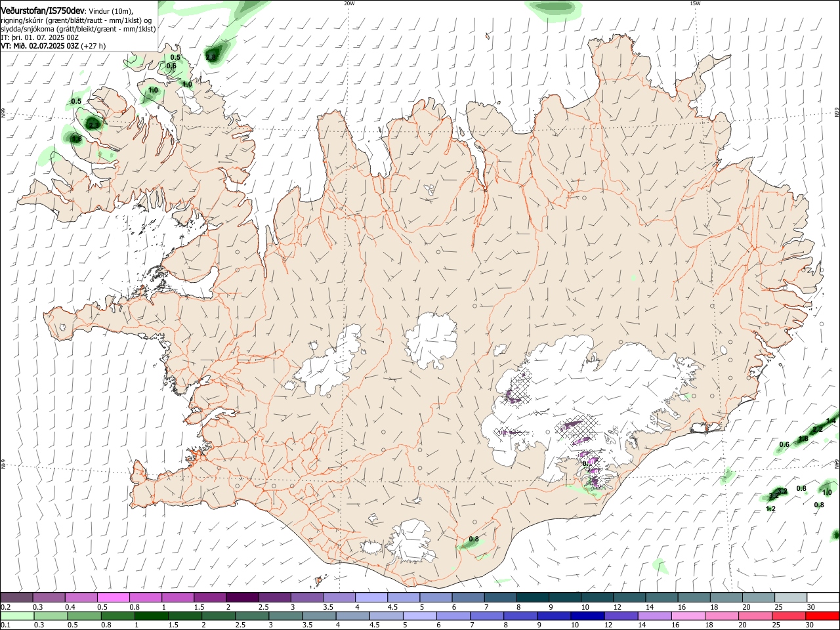This screenshot has width=840, height=630.
Task: Click the '1.2' precipitation value label
Action: (771, 509)
